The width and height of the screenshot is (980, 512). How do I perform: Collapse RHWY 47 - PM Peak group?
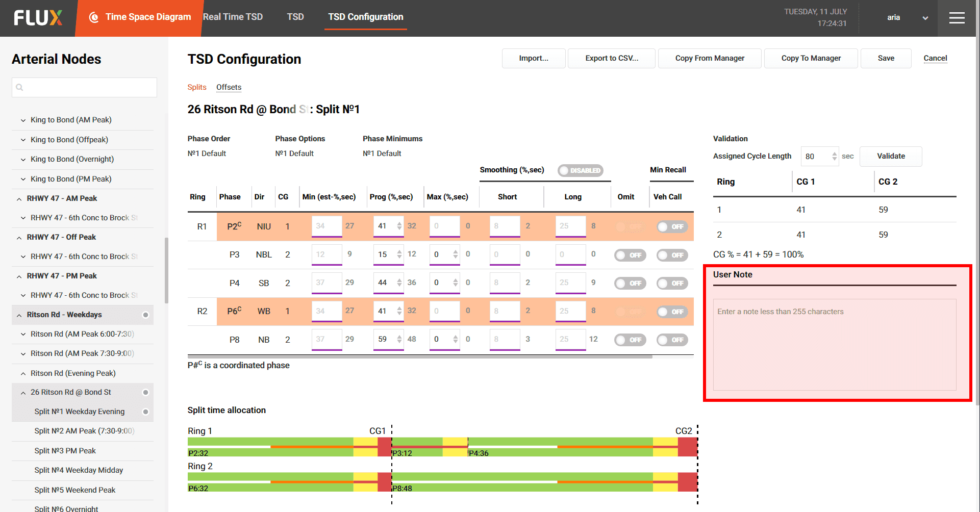pos(19,276)
